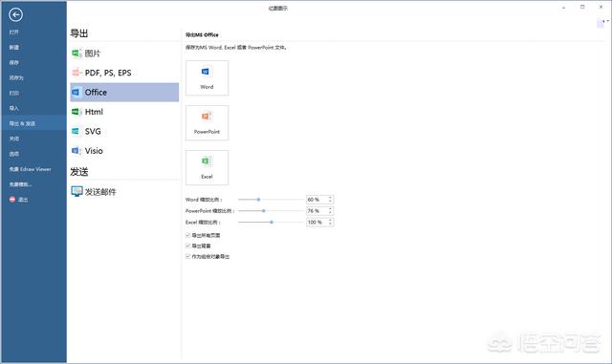Open 发送邮件 send email option
This screenshot has width=612, height=364.
124,192
